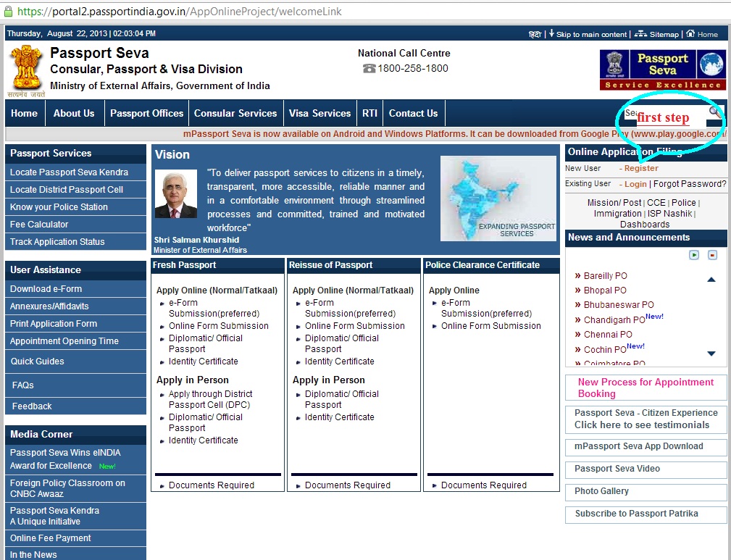Open Foreign Policy Classroom on CNBC Awaaz

click(x=75, y=488)
